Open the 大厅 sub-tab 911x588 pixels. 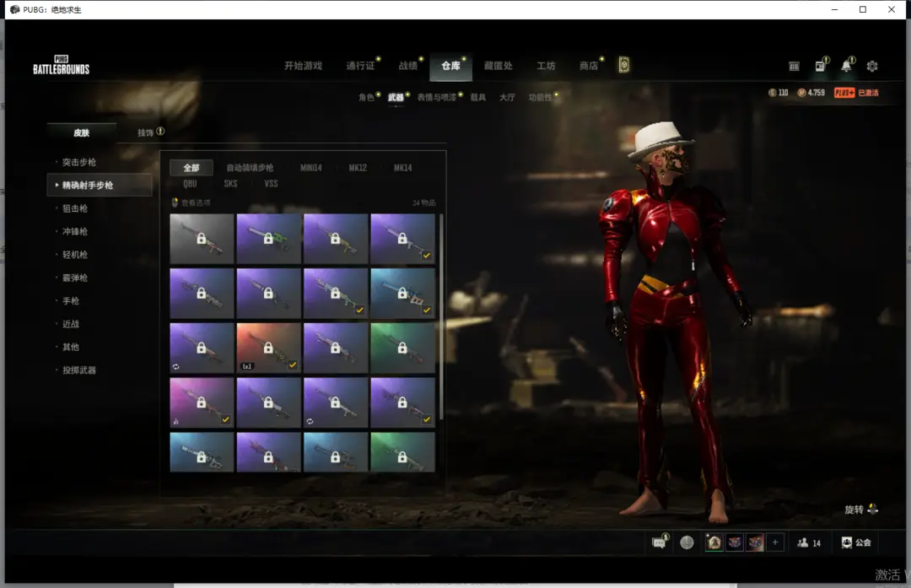click(x=507, y=97)
